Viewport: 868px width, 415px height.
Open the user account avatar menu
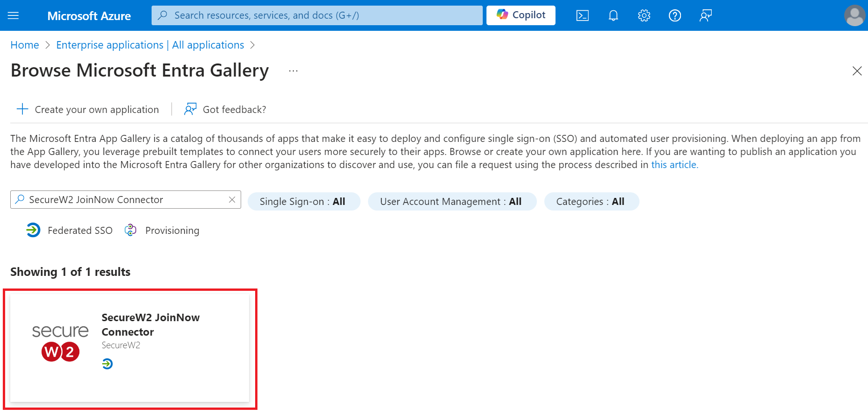(854, 15)
